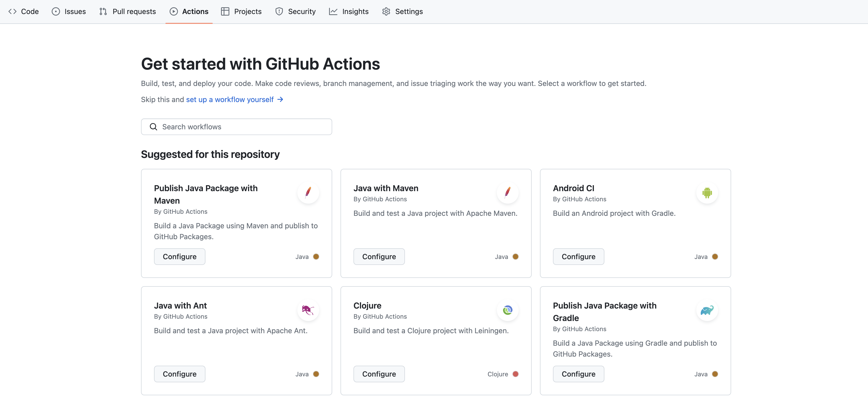
Task: Click the Android robot logo on Android CI
Action: [707, 192]
